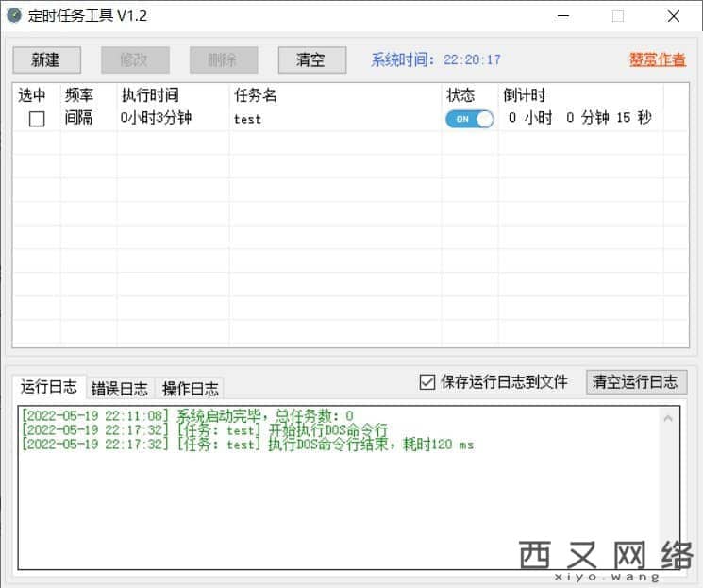Switch to the 运行日志 tab
The width and height of the screenshot is (703, 588).
pos(49,387)
